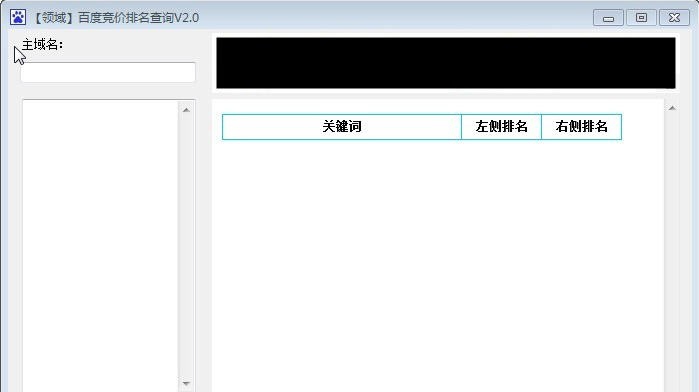
Task: Click up arrow of results panel scrollbar
Action: coord(672,108)
